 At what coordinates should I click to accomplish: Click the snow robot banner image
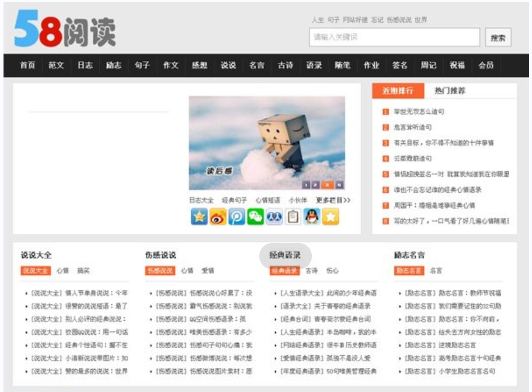266,134
